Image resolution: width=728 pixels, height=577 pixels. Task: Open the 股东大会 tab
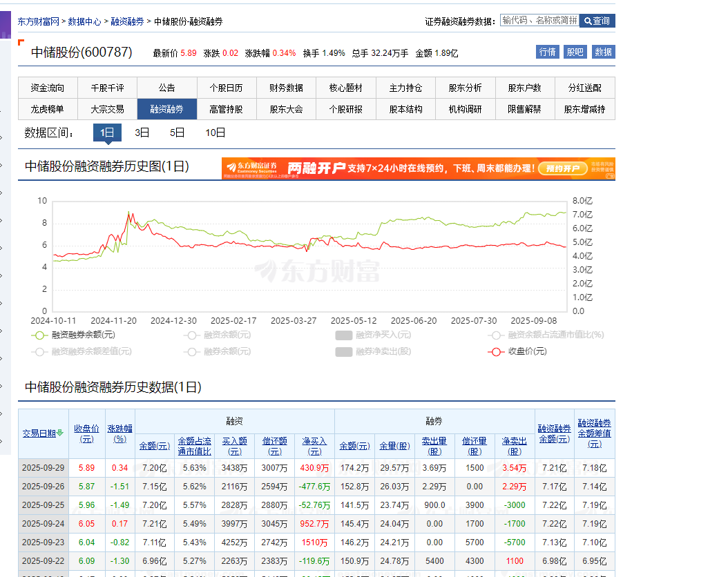click(286, 109)
